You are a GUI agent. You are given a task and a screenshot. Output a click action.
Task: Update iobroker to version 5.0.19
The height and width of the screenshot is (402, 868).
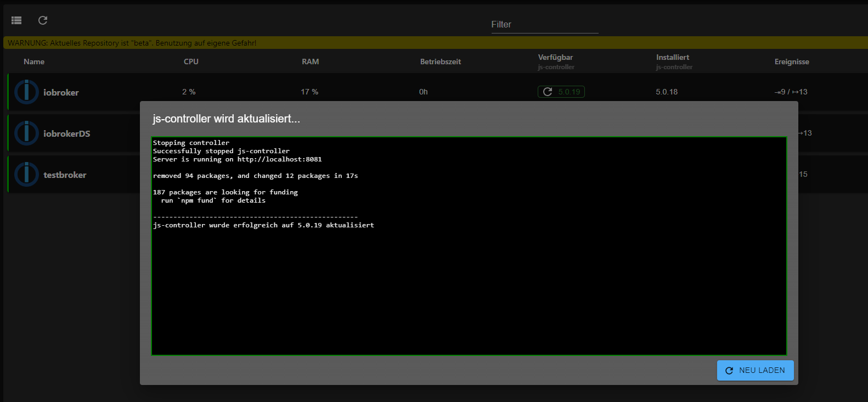pyautogui.click(x=561, y=92)
